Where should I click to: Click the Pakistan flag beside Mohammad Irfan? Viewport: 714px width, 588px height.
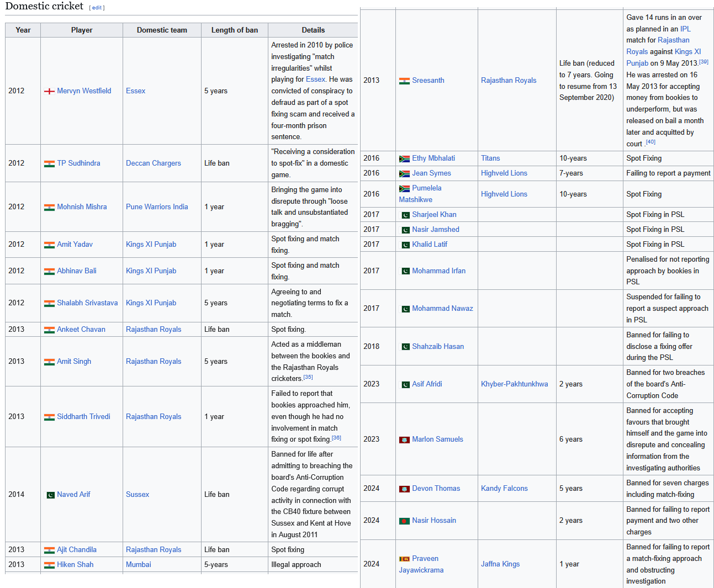click(x=404, y=271)
